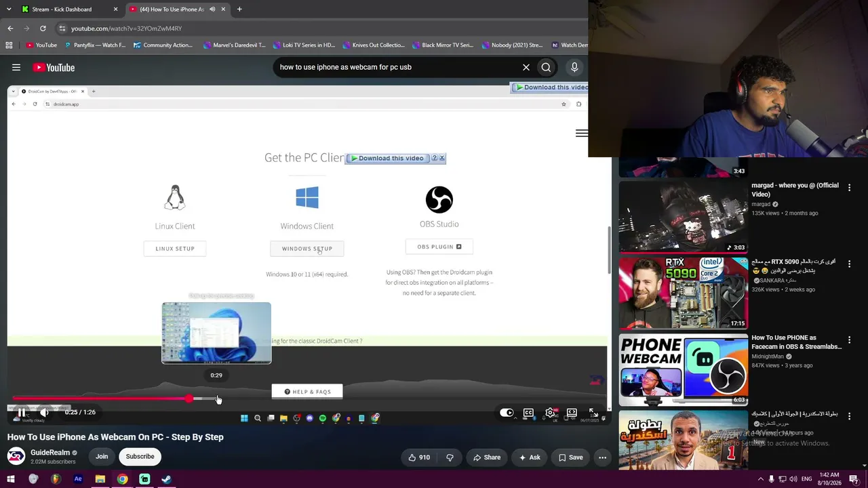Expand the tab search dropdown arrow

click(x=9, y=9)
